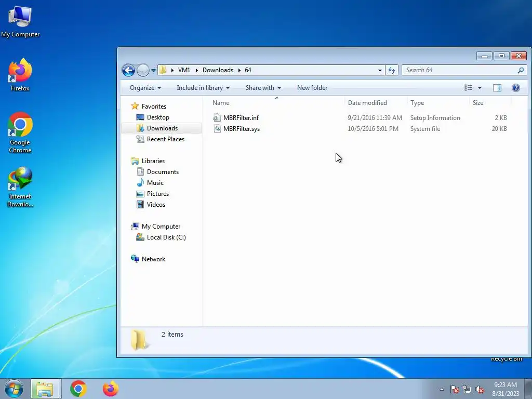Screen dimensions: 532x399
Task: Click the search magnifier icon
Action: pyautogui.click(x=521, y=70)
